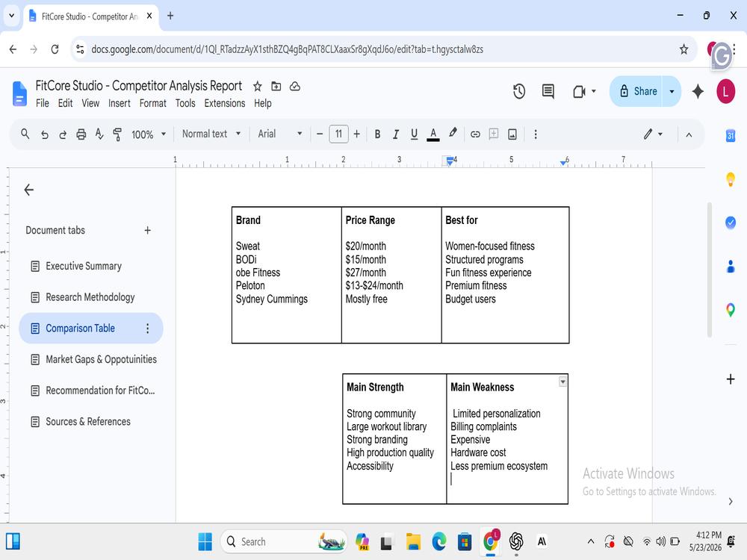Open the Docs home icon
This screenshot has width=747, height=560.
[x=19, y=93]
